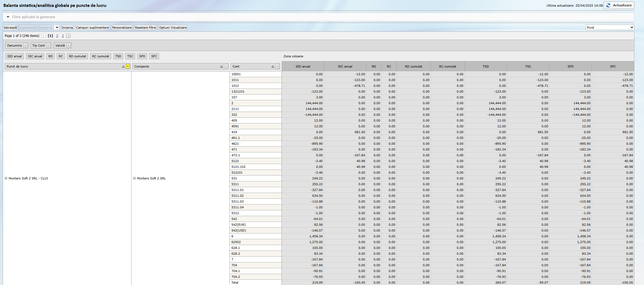Image resolution: width=644 pixels, height=285 pixels.
Task: Go to page 2 of results
Action: coord(57,36)
